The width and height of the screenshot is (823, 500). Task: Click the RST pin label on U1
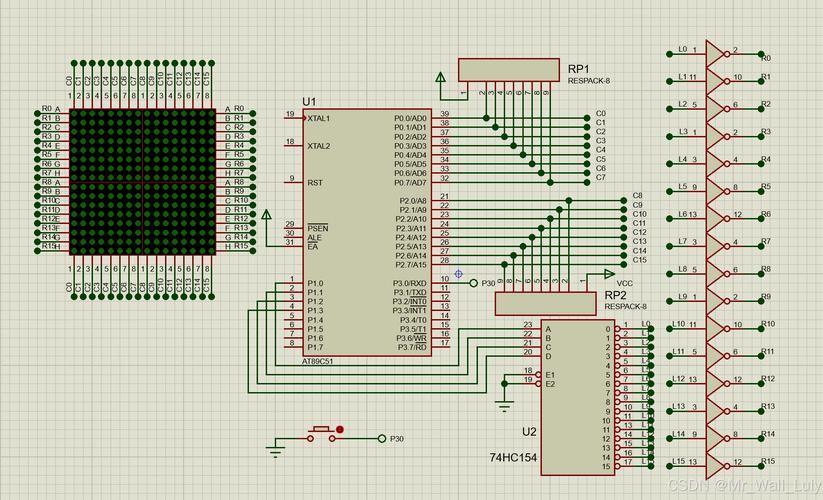[x=315, y=183]
